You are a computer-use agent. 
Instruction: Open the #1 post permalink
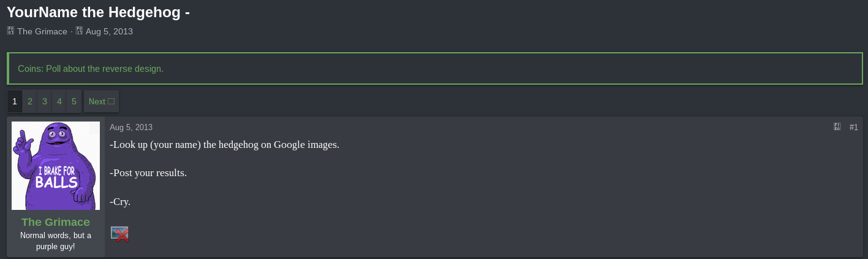tap(853, 127)
